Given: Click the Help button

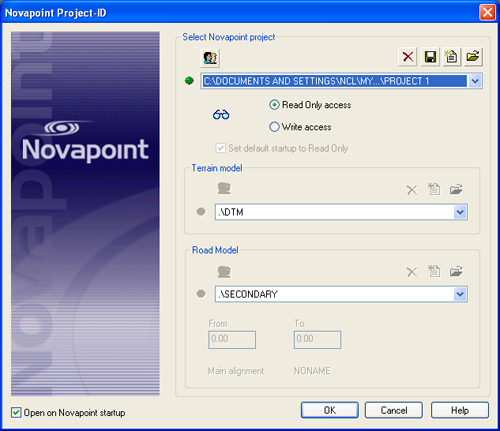Looking at the screenshot, I should click(x=460, y=410).
